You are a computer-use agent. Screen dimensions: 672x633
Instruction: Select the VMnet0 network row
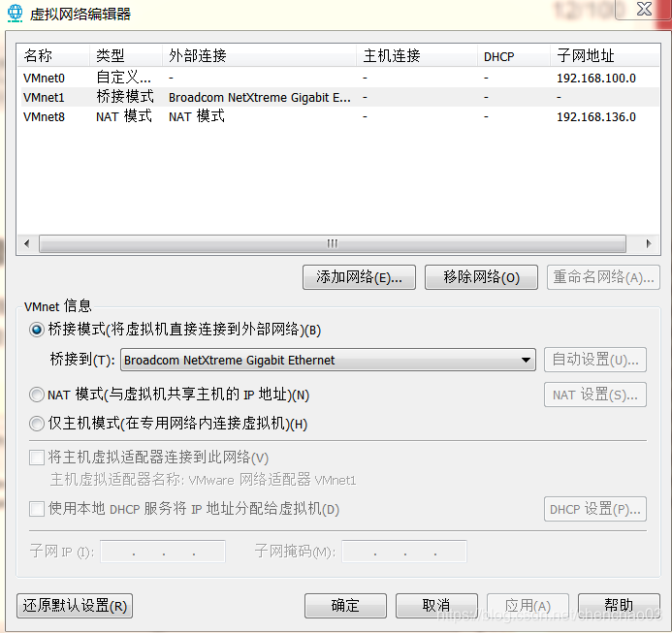(x=338, y=78)
